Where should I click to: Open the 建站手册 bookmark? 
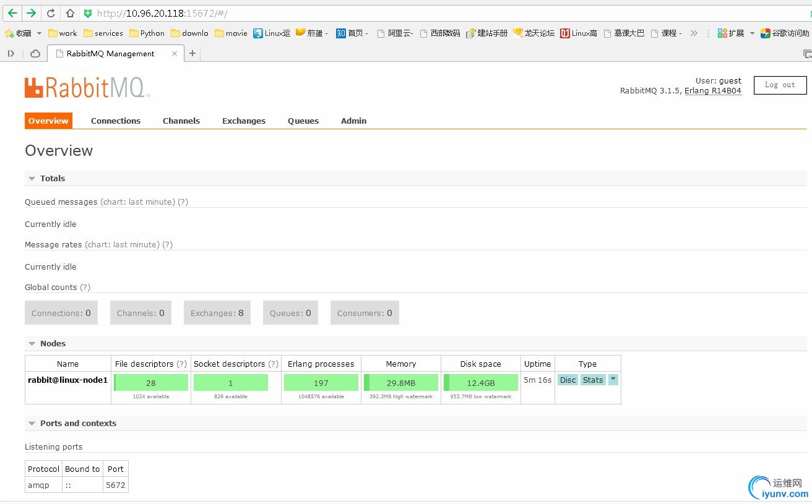coord(487,33)
